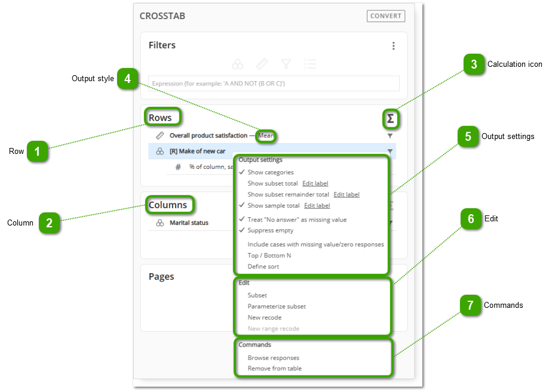
Task: Click the ruler numeric icon in Filters
Action: 262,64
